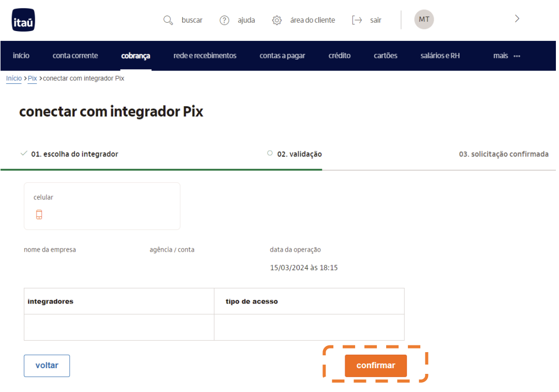Open the cartões menu
Image resolution: width=559 pixels, height=392 pixels.
point(386,55)
